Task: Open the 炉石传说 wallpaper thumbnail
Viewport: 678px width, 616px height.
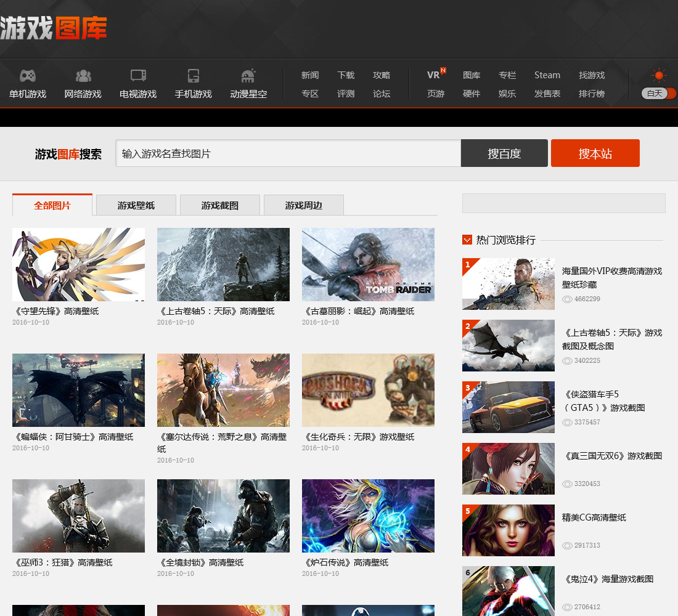Action: click(x=369, y=516)
